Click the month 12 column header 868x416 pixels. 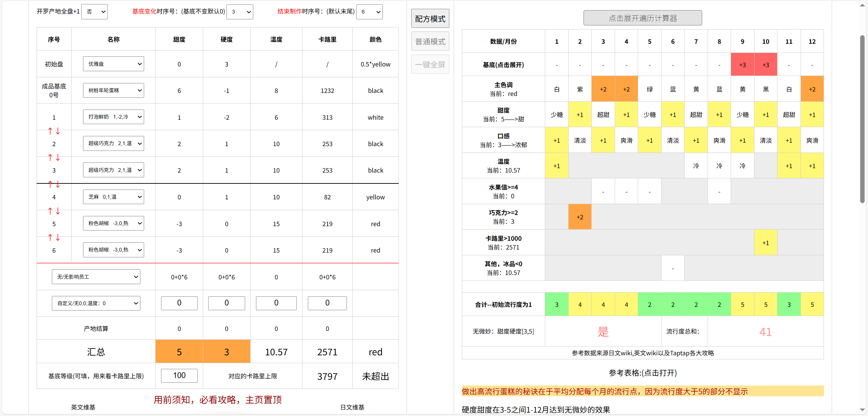[x=812, y=41]
